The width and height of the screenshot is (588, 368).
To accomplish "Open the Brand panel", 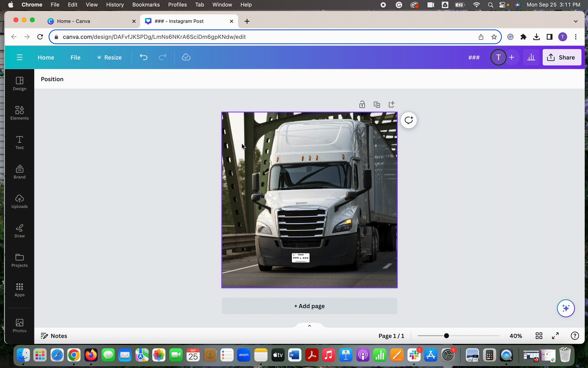I will point(19,172).
